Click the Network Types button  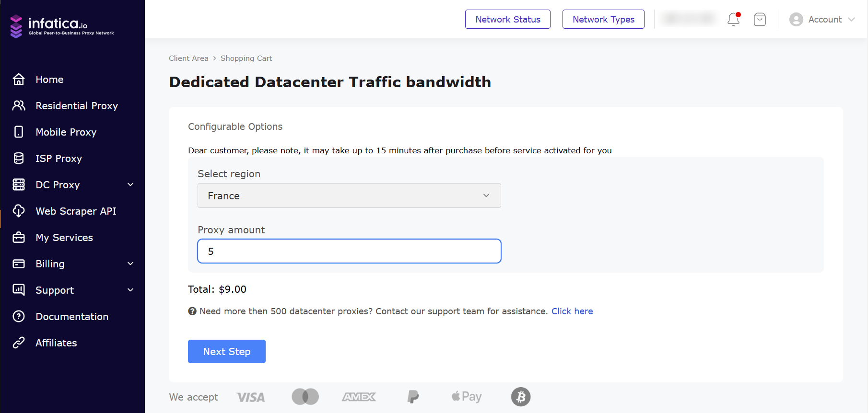point(603,19)
